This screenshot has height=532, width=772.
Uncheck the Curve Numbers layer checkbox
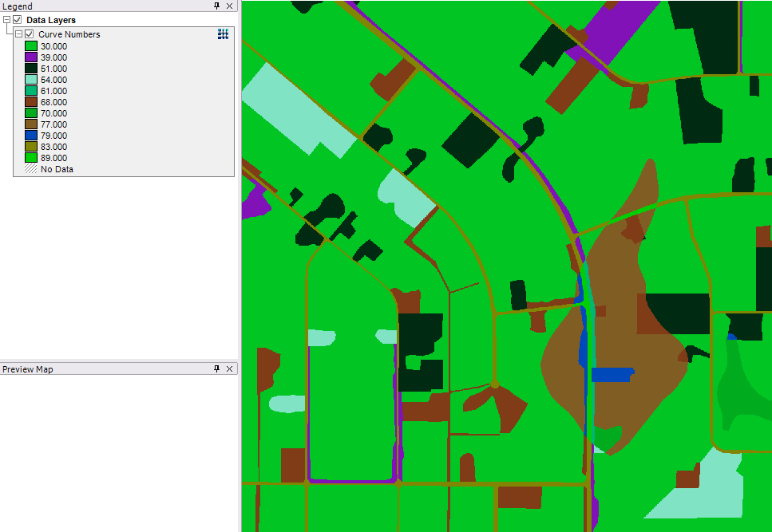(x=30, y=34)
